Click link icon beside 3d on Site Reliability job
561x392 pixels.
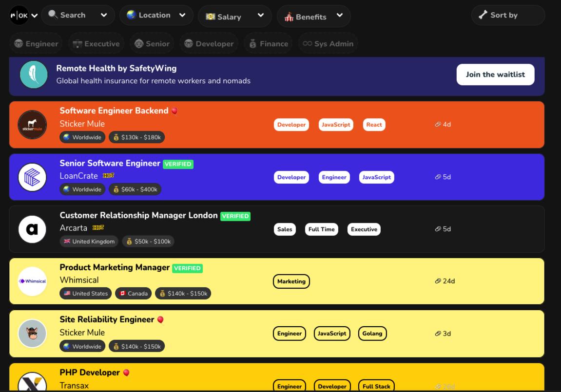(x=438, y=334)
